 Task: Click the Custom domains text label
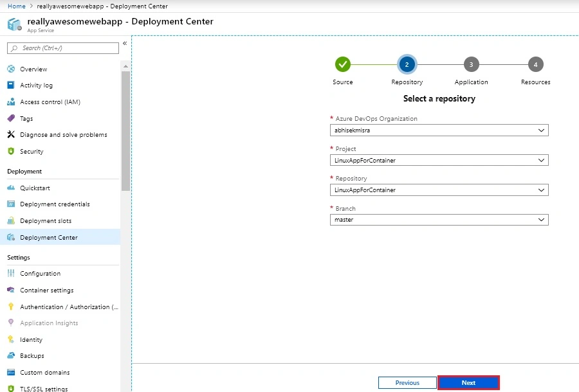(44, 373)
